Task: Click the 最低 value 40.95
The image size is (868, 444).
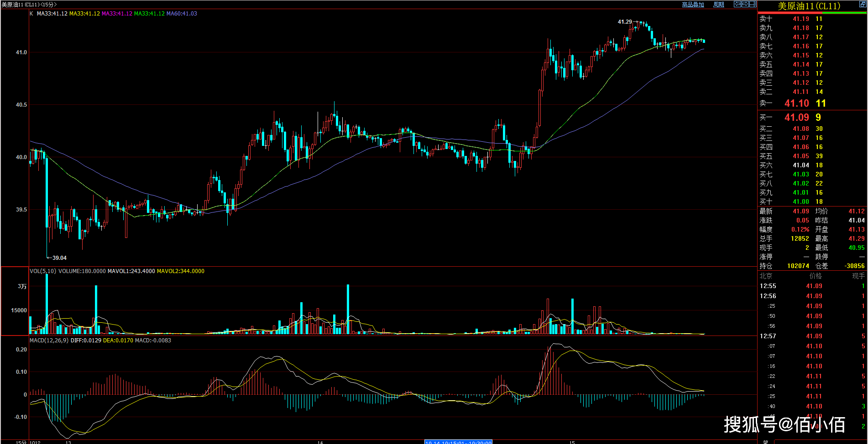Action: click(x=857, y=248)
